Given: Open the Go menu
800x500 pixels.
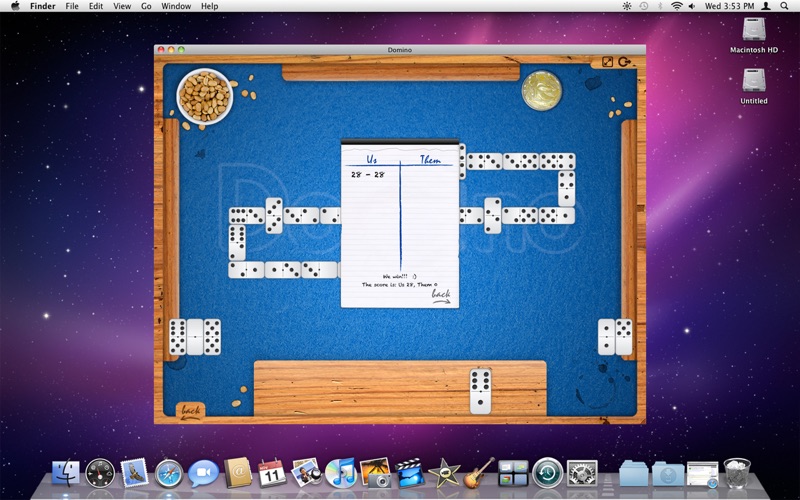Looking at the screenshot, I should point(146,6).
